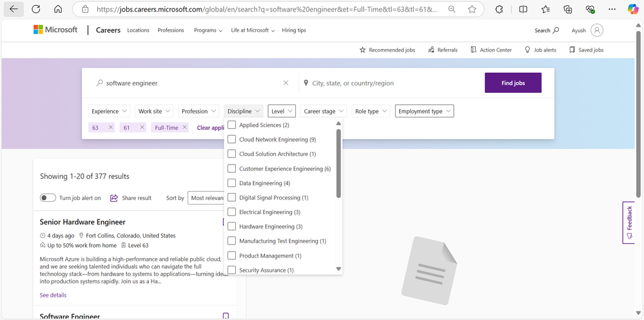Open the Professions nav item
The image size is (644, 320).
click(171, 30)
